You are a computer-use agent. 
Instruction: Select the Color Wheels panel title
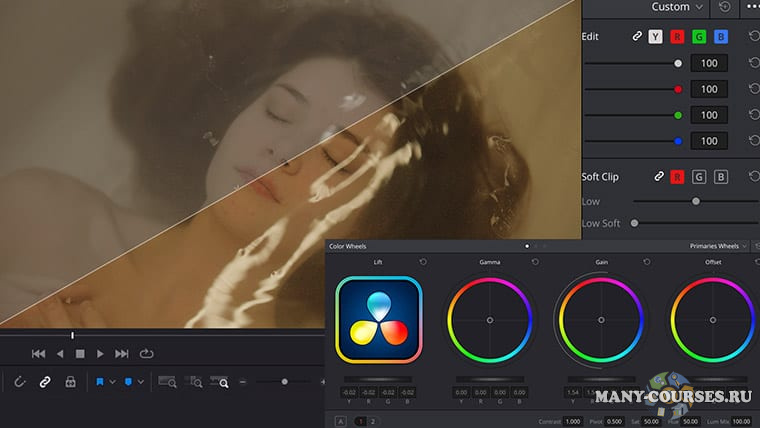pos(350,245)
